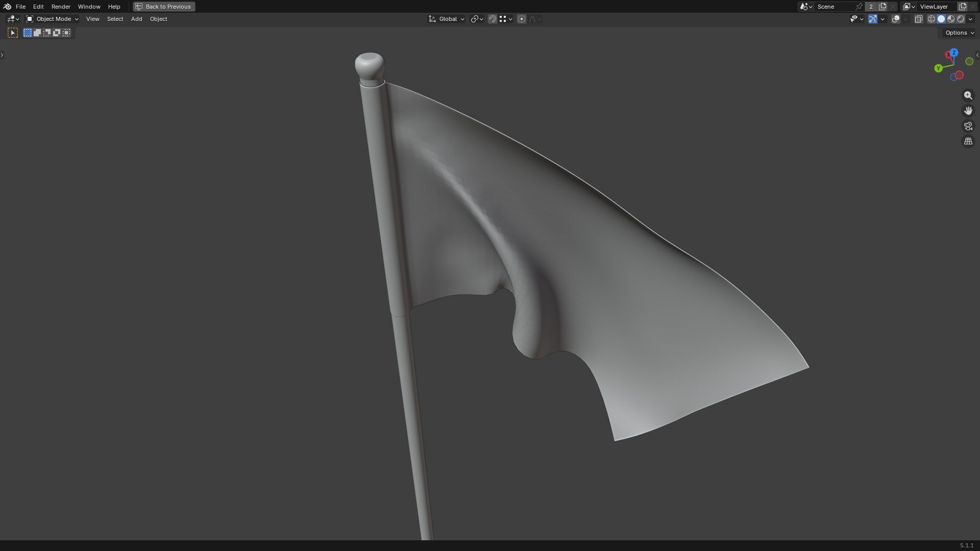Click the Move view hand icon
The height and width of the screenshot is (551, 980).
tap(968, 111)
